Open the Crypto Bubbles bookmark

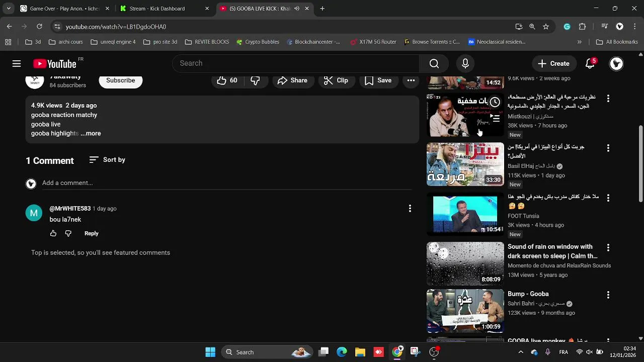click(258, 42)
